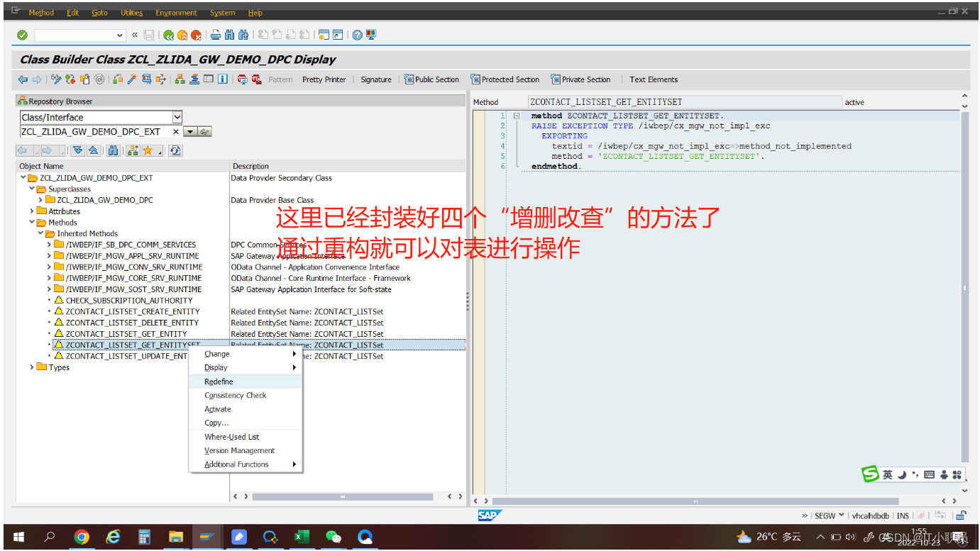Collapse the method code block at line 1

click(x=517, y=116)
